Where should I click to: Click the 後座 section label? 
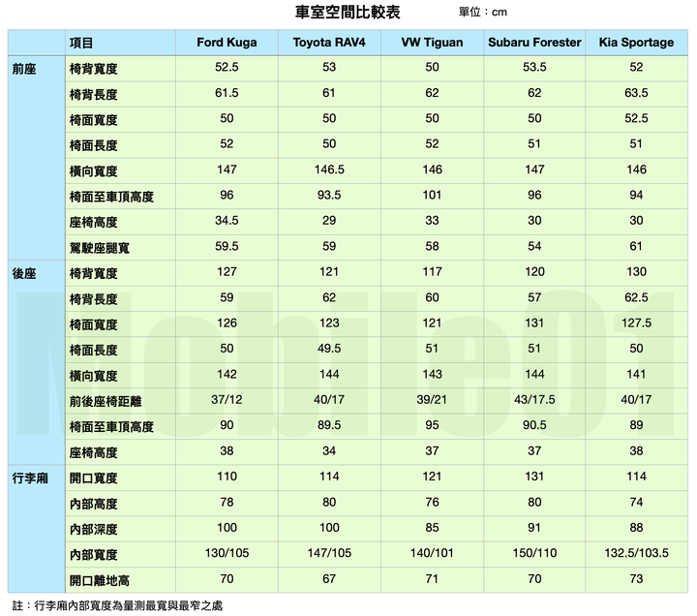click(24, 273)
